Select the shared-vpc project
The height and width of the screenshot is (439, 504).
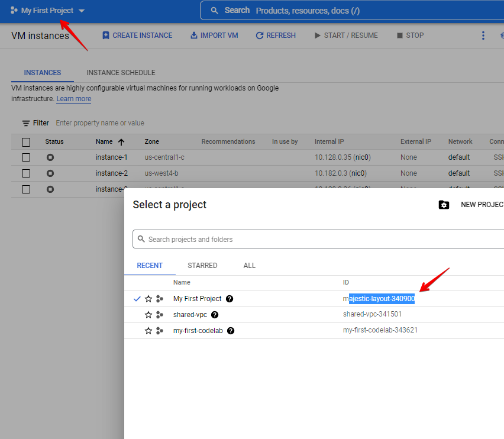click(190, 315)
